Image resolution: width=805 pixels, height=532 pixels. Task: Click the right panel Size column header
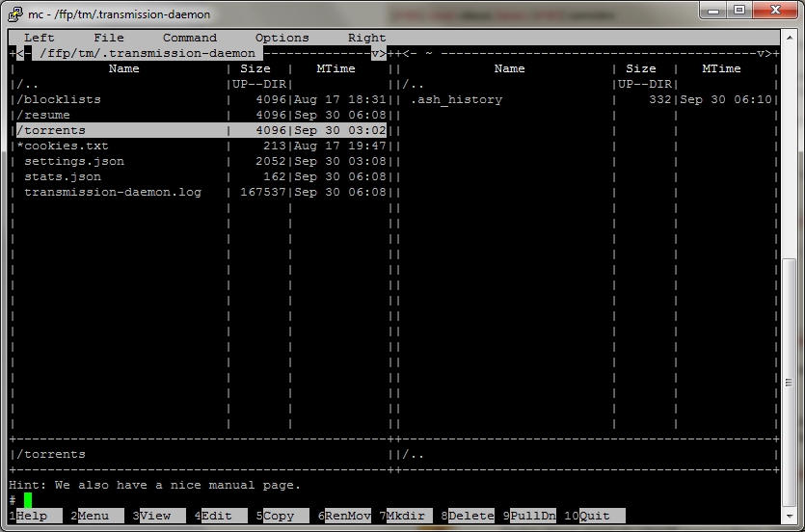641,68
